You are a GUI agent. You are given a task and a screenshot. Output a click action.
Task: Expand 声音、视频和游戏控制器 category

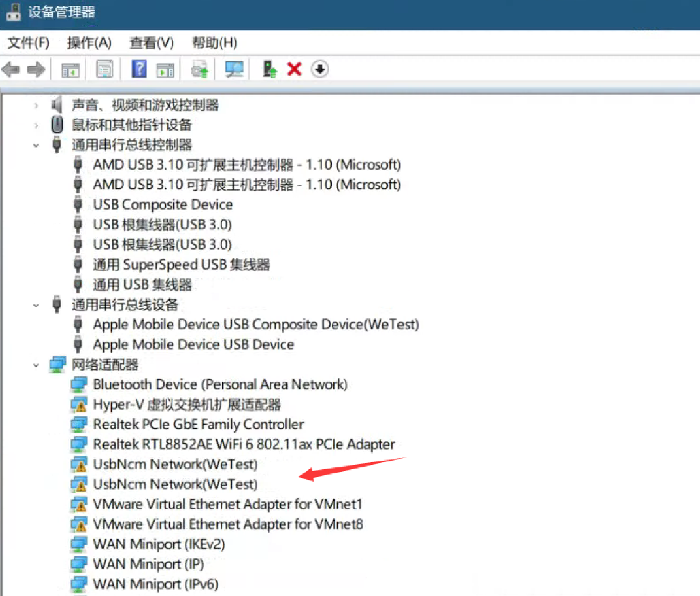[37, 105]
